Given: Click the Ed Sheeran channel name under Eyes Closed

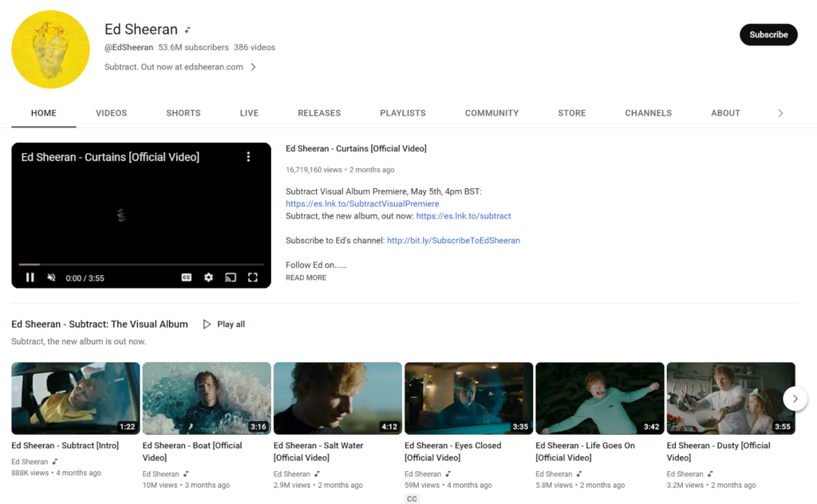Looking at the screenshot, I should pyautogui.click(x=423, y=474).
